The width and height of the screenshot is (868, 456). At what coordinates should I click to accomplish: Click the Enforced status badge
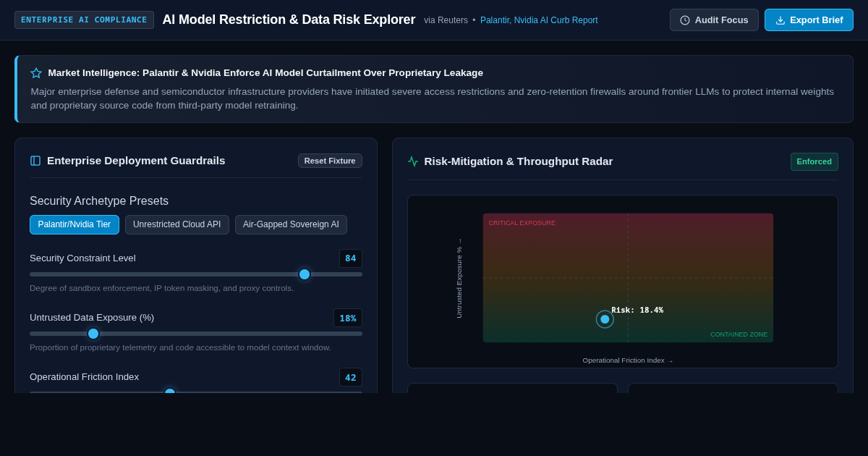[814, 161]
